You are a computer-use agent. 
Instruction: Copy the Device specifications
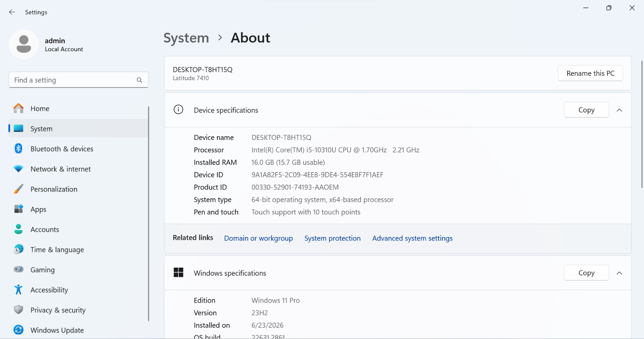(586, 110)
